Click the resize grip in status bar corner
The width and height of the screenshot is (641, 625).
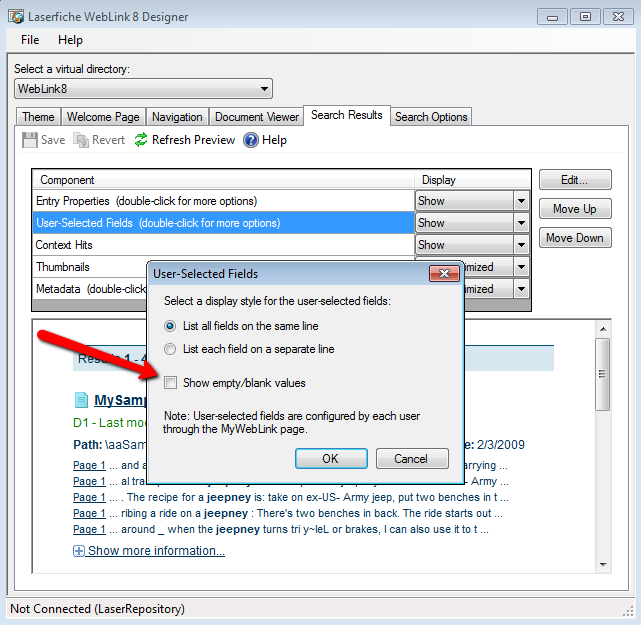pos(628,612)
